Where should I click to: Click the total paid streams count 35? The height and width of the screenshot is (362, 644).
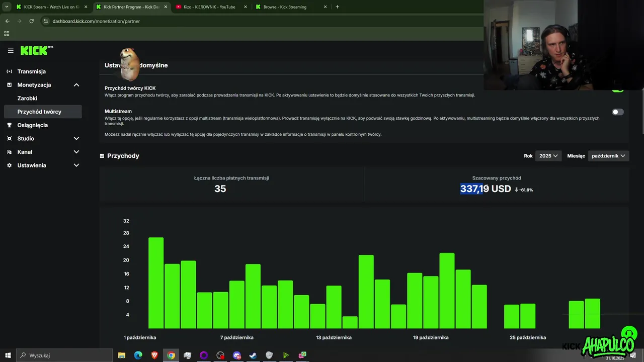click(x=220, y=189)
